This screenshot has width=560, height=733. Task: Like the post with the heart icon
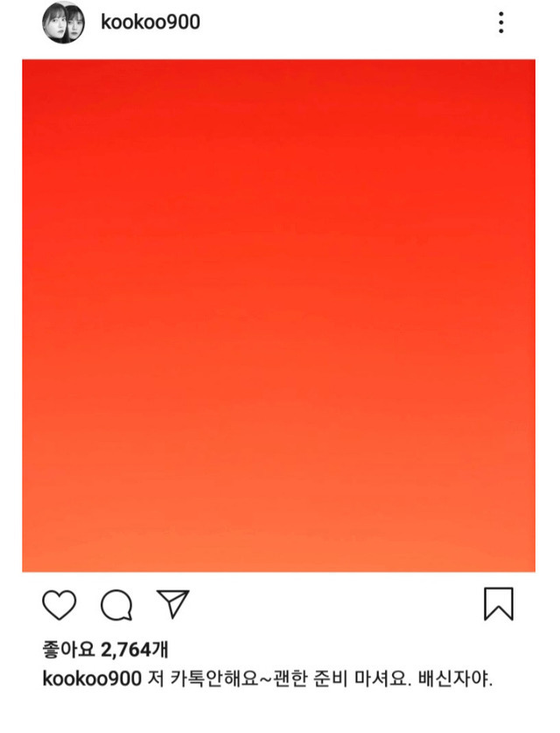coord(59,604)
